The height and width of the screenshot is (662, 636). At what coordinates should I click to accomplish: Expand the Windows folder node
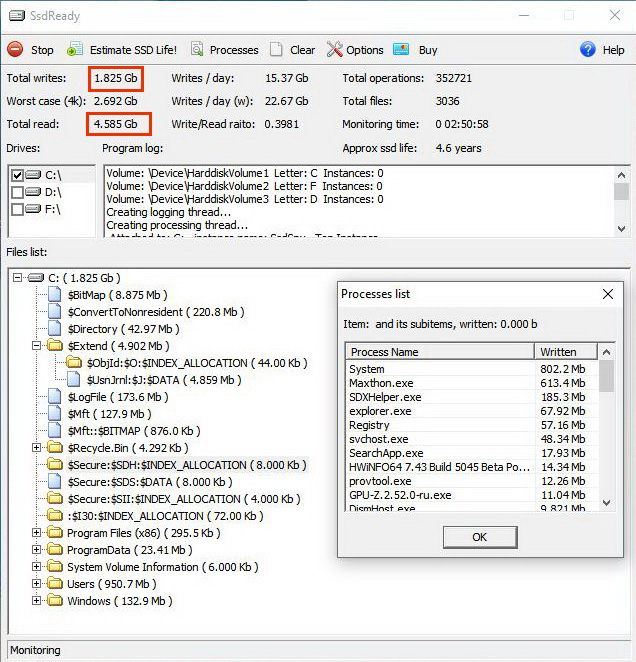coord(37,601)
